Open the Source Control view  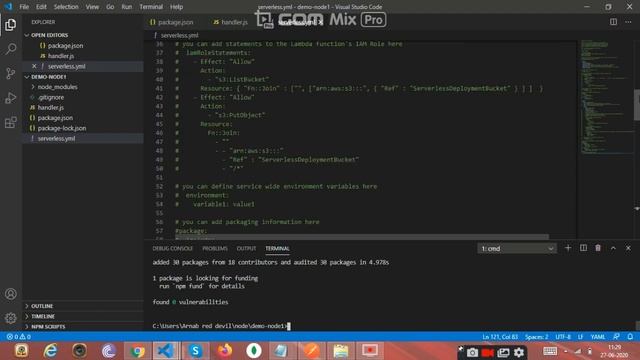pyautogui.click(x=11, y=73)
